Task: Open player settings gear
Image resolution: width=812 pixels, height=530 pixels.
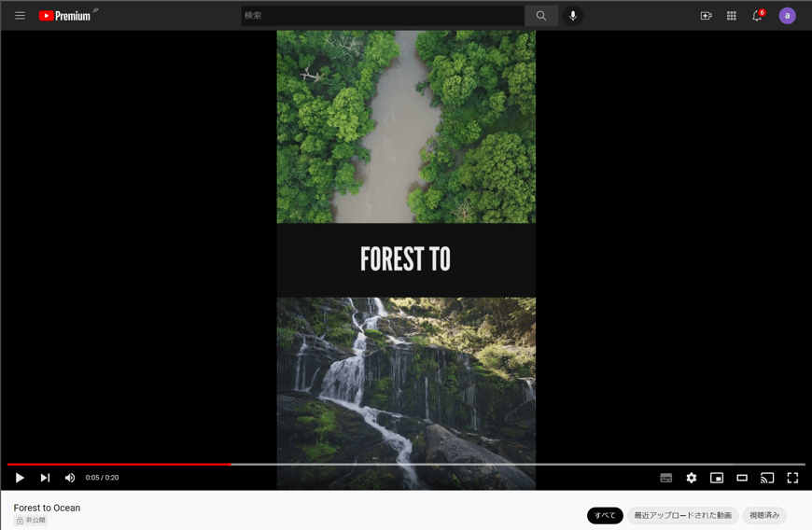Action: [x=692, y=478]
